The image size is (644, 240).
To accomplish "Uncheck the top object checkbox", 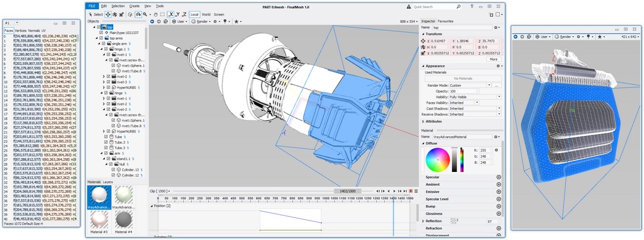I will pos(99,27).
